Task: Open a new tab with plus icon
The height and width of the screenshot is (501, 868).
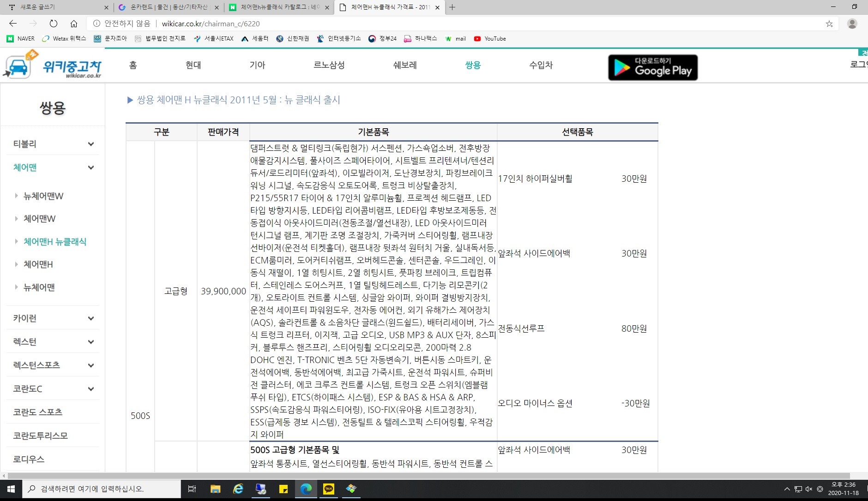Action: [x=452, y=7]
